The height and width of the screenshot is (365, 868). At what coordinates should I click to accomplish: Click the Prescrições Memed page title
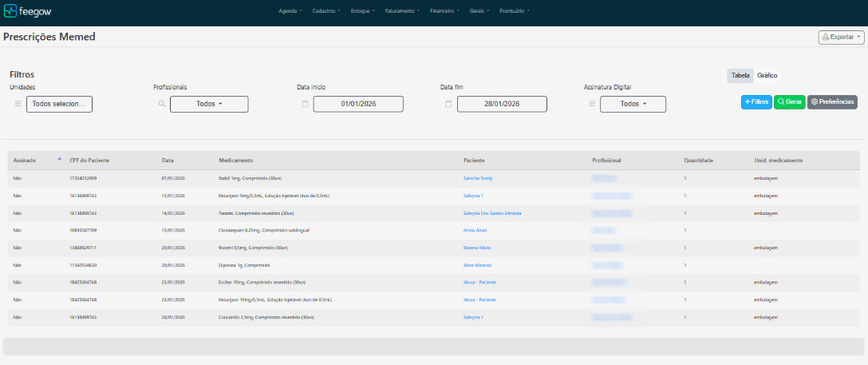[x=49, y=37]
